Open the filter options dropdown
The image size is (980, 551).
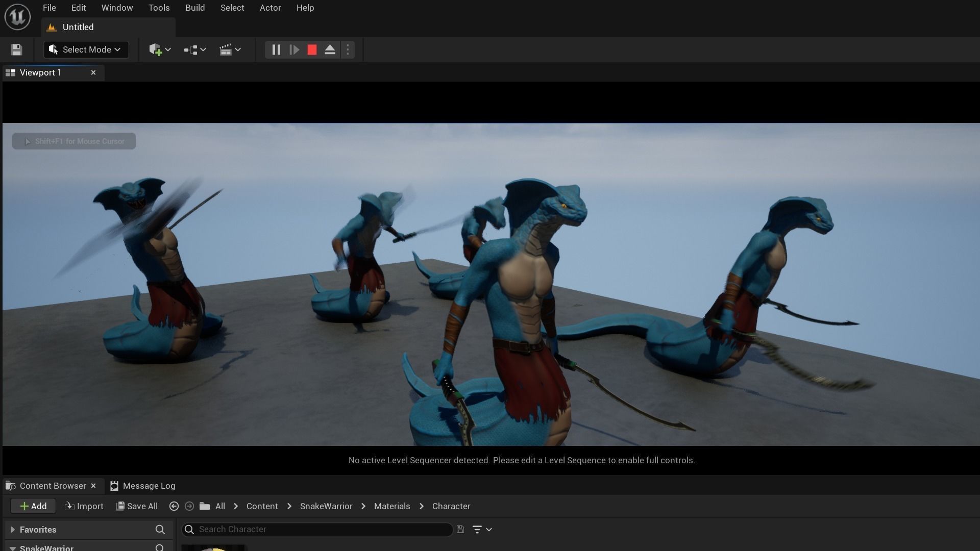click(482, 530)
